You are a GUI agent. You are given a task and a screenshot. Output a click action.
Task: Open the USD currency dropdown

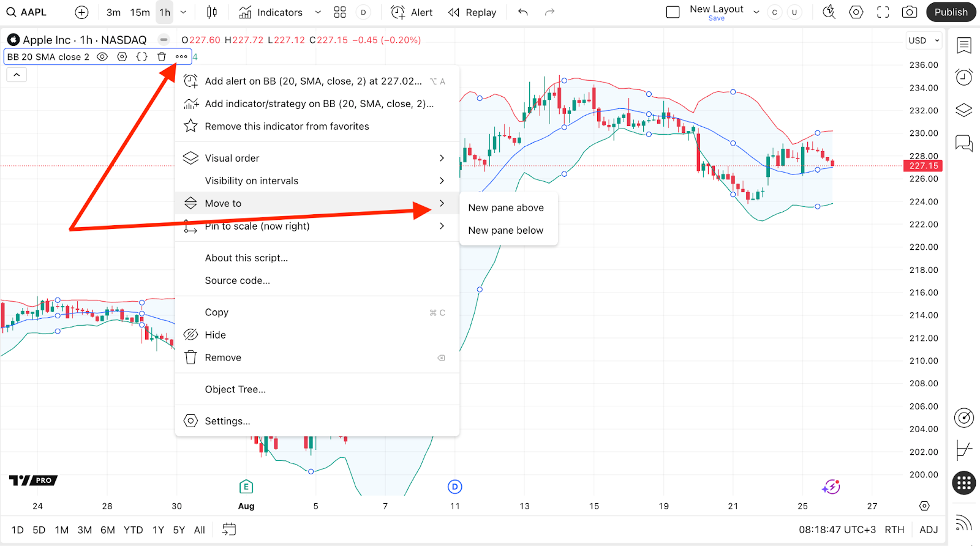click(923, 40)
